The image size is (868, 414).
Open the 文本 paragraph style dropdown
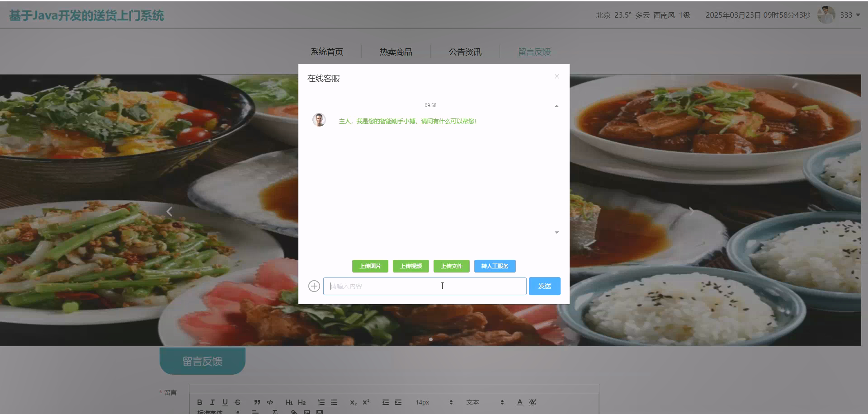coord(485,402)
